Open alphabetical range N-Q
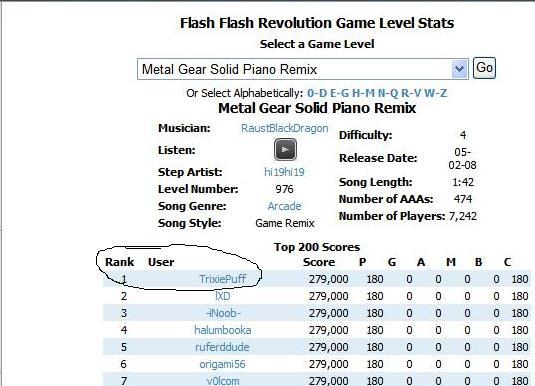 coord(388,93)
